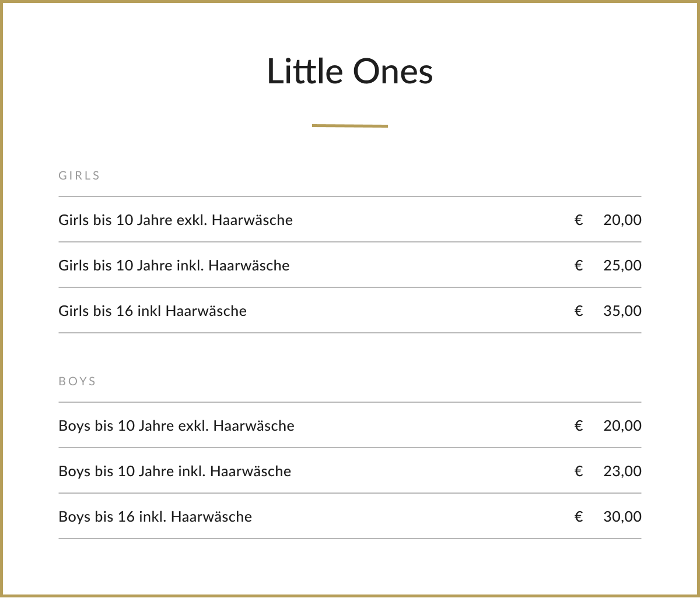This screenshot has width=700, height=598.
Task: Click the 20,00 price in Boys section
Action: (x=622, y=425)
